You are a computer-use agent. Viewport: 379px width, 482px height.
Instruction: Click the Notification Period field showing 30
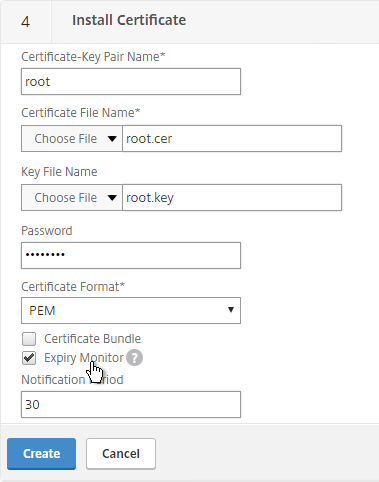pyautogui.click(x=131, y=405)
